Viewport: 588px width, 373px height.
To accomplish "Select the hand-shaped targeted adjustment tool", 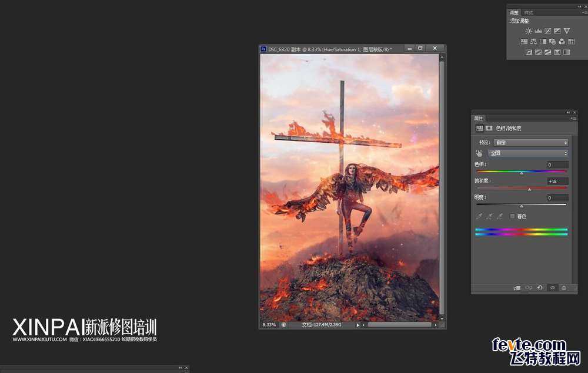I will point(479,153).
